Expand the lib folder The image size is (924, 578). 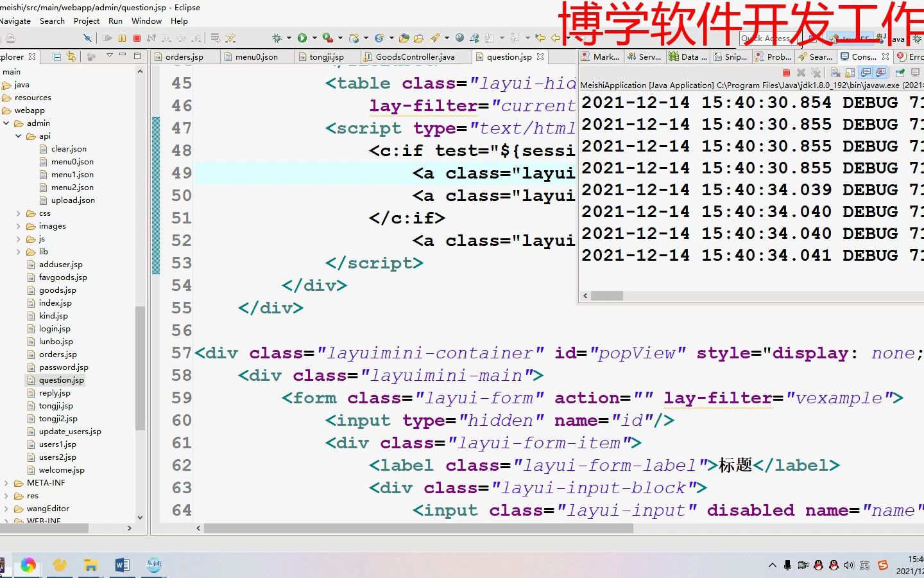coord(18,252)
